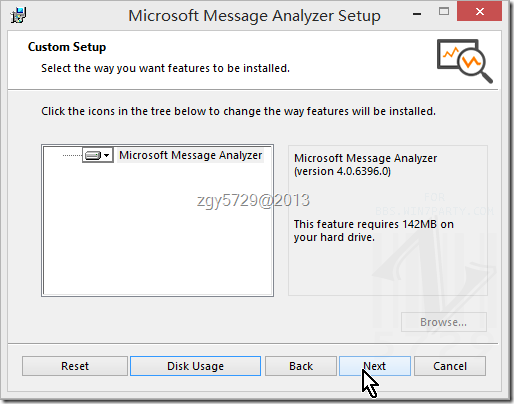
Task: Click the disabled Browse... button
Action: pyautogui.click(x=444, y=322)
